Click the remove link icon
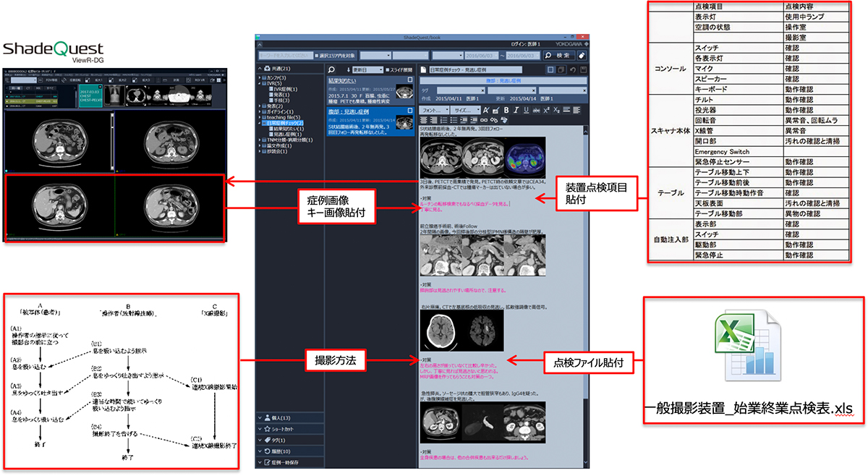868x476 pixels. pos(494,120)
